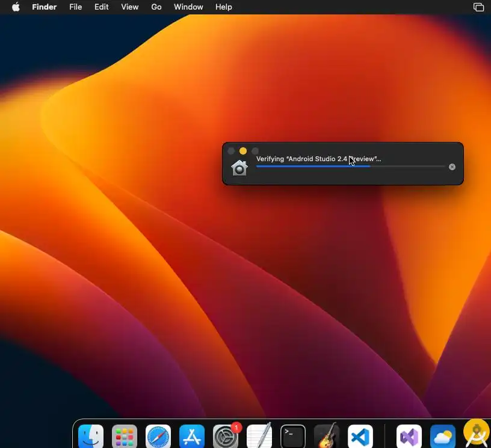The image size is (491, 448).
Task: Click the Stage Manager icon in menu bar
Action: click(478, 7)
